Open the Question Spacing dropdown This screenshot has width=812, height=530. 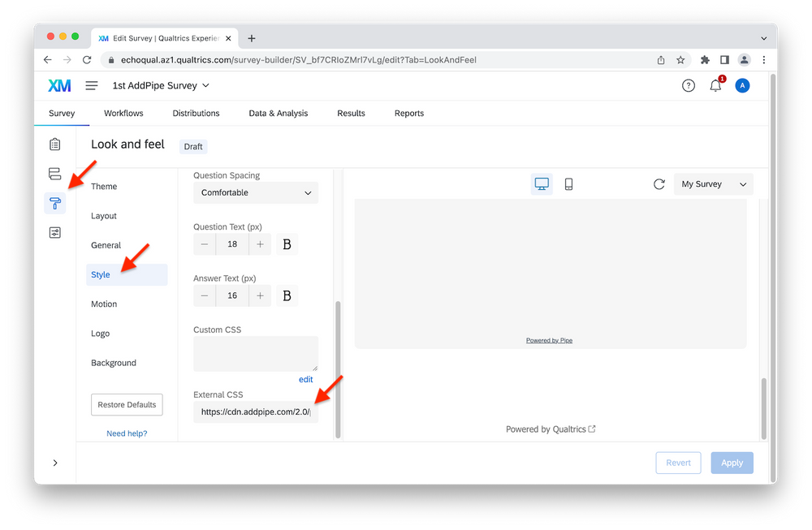(255, 192)
